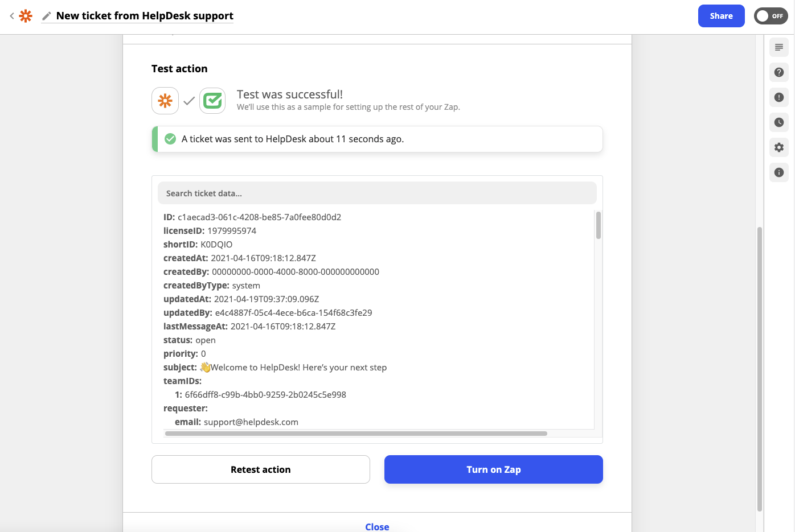Click the HelpDesk app icon
795x532 pixels.
212,101
